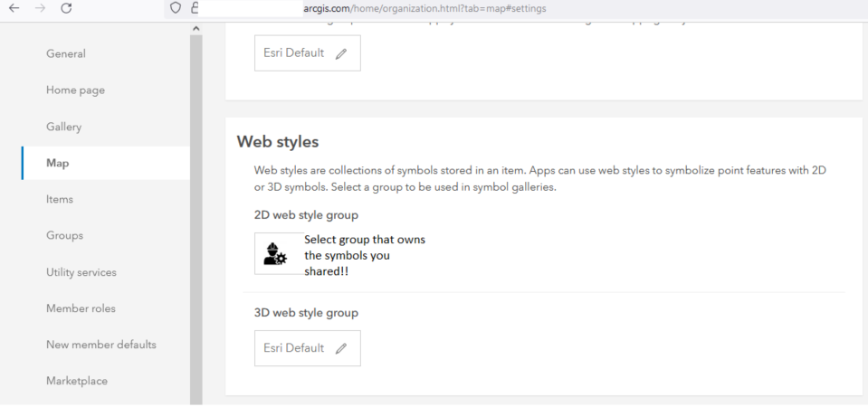Click the browser back arrow
Image resolution: width=868 pixels, height=407 pixels.
coord(13,9)
